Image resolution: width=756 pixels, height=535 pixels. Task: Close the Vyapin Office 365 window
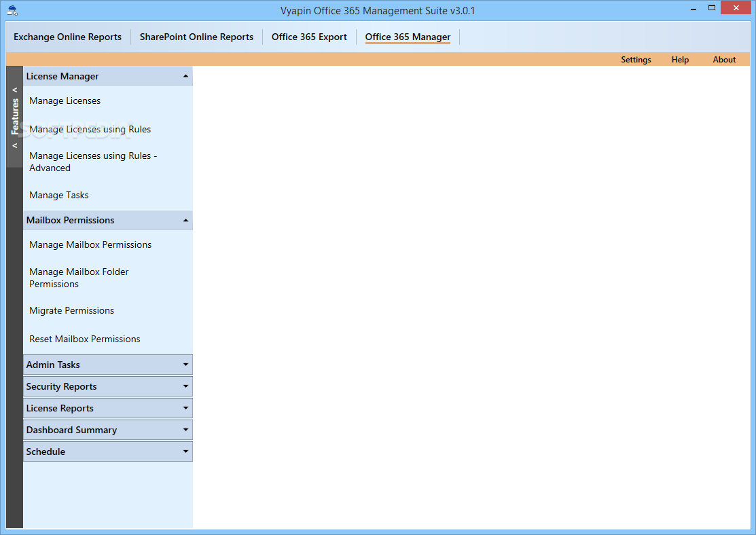(736, 7)
